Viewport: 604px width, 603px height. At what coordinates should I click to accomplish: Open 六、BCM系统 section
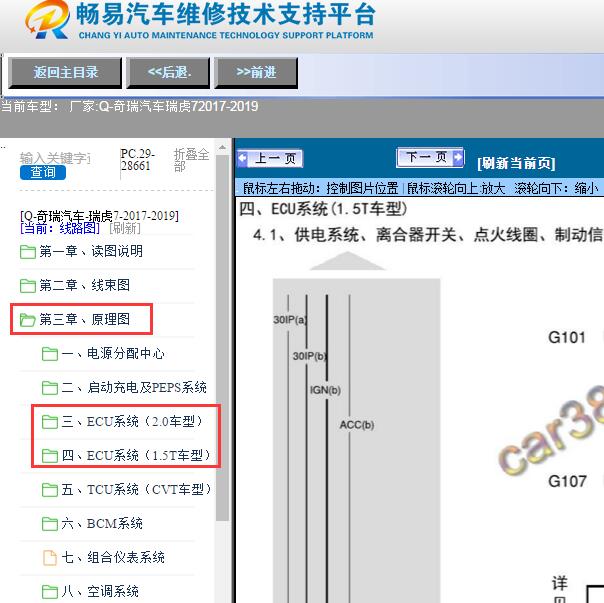click(x=102, y=523)
